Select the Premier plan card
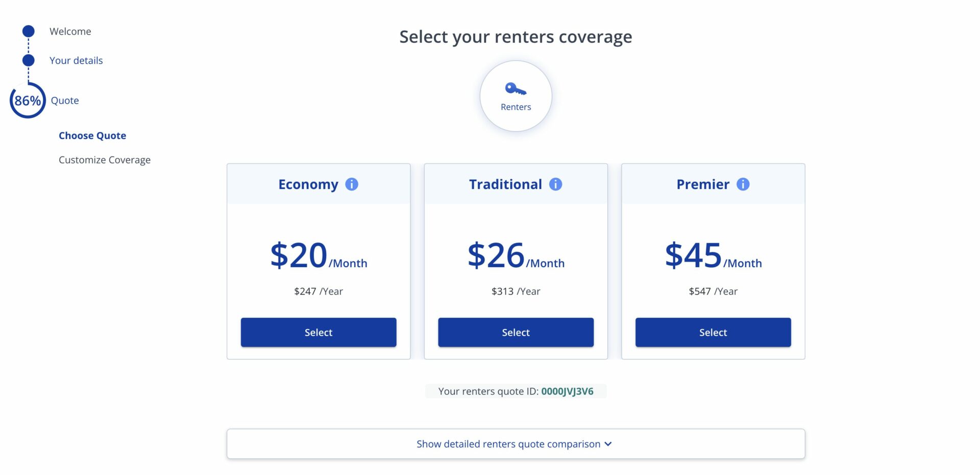The width and height of the screenshot is (980, 475). 713,332
